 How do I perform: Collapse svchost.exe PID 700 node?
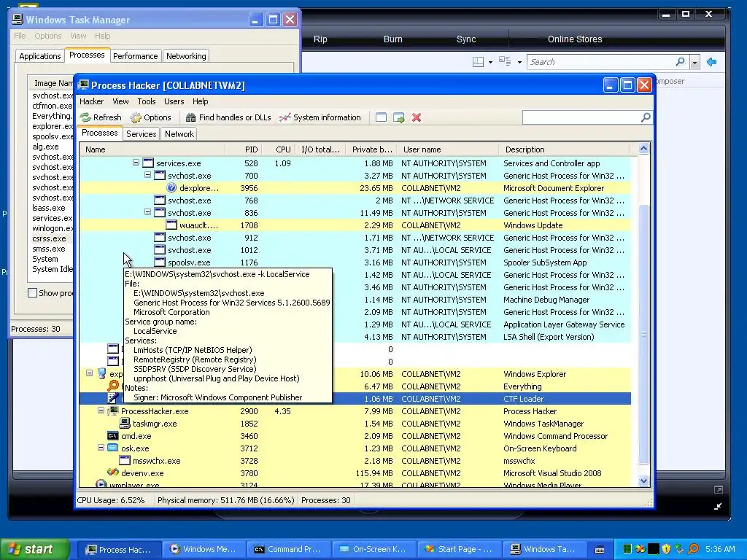tap(147, 175)
